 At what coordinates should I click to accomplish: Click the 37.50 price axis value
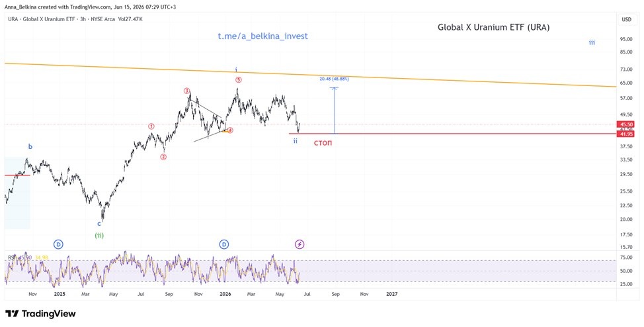click(626, 146)
